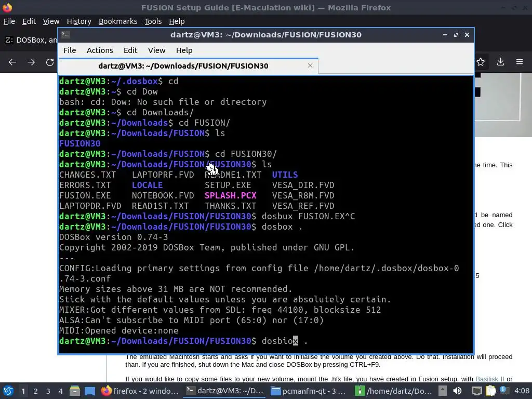Reload the Firefox page
532x399 pixels.
[x=49, y=62]
